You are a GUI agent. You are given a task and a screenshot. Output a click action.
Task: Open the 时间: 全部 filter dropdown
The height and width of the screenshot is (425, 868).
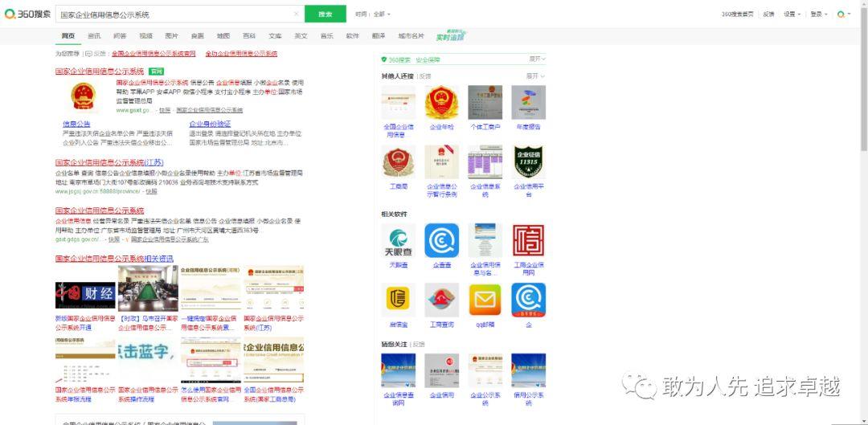click(373, 14)
